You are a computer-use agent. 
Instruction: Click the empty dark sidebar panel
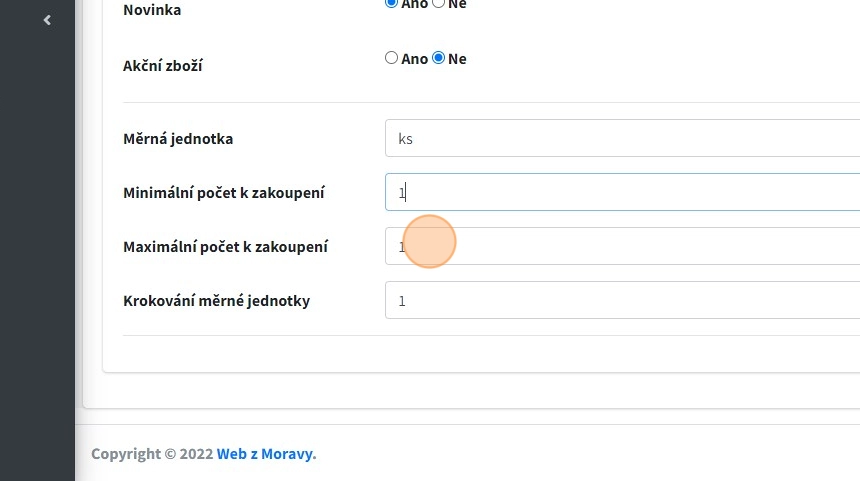pyautogui.click(x=37, y=250)
